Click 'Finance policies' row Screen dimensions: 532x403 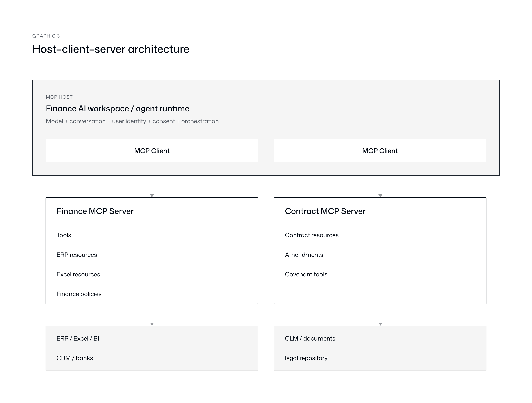(x=79, y=294)
